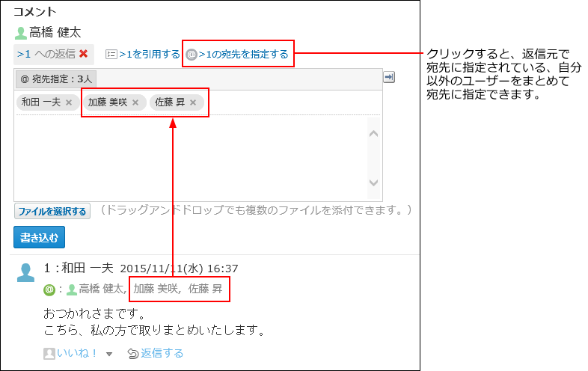Remove recipient 佐藤 昇 with its x
Viewport: 588px width, 371px height.
click(x=193, y=102)
